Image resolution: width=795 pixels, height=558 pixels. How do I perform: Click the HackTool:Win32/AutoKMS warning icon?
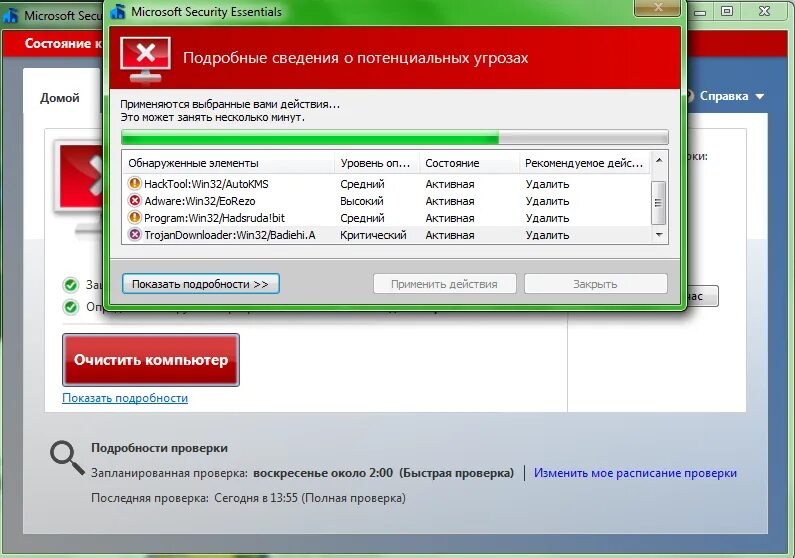click(134, 183)
